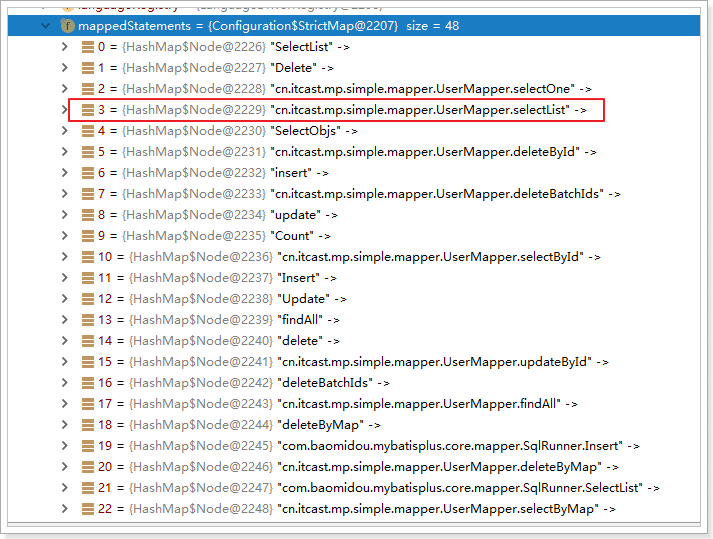Click the entry icon for index 19 SqlRunner.Insert

(88, 446)
